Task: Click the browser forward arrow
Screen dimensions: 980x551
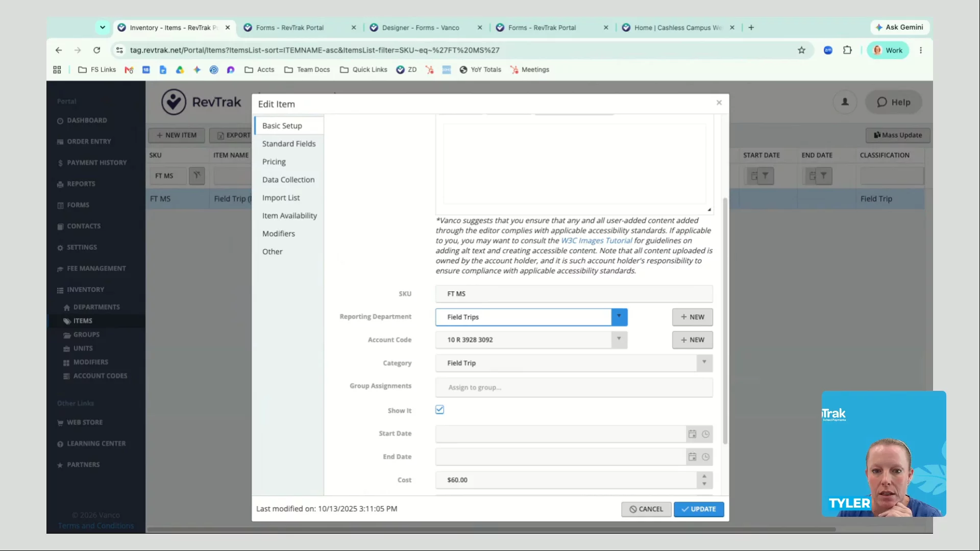Action: tap(78, 50)
